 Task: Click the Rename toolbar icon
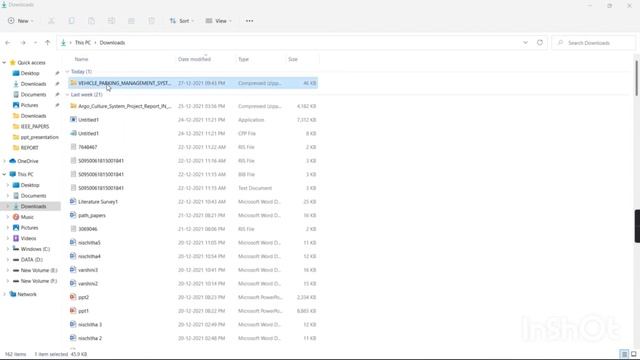[x=111, y=21]
